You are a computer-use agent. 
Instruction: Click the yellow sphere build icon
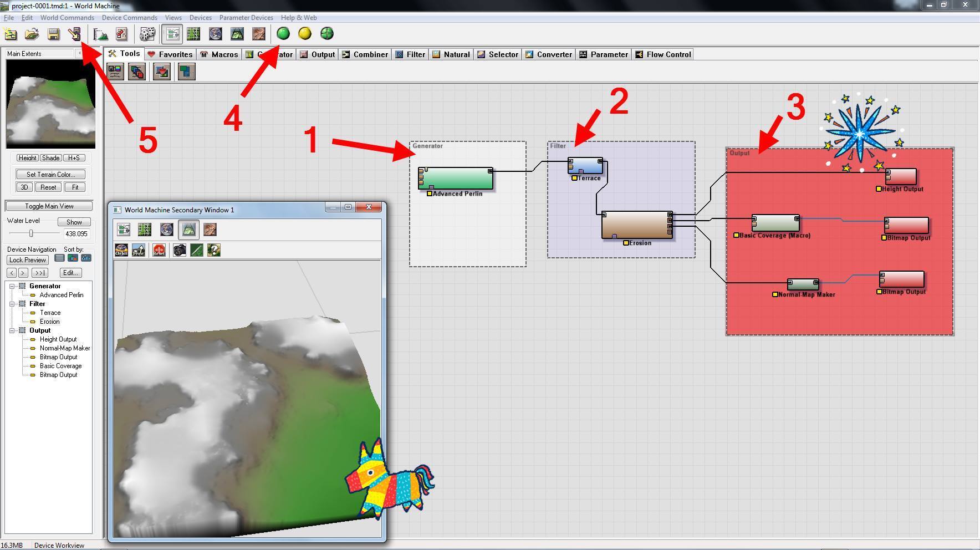pyautogui.click(x=305, y=34)
